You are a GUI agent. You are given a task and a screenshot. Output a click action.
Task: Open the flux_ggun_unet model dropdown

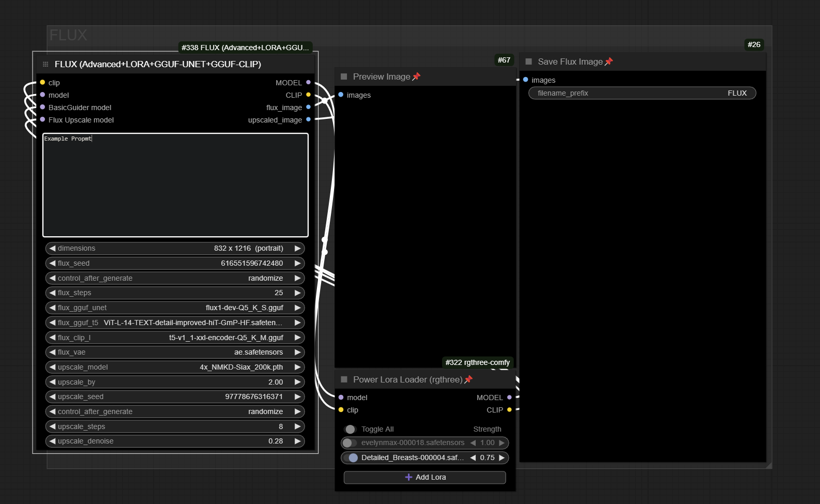pyautogui.click(x=175, y=308)
